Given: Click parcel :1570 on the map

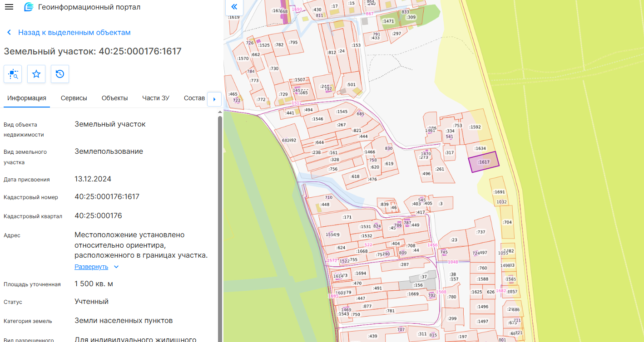Looking at the screenshot, I should pos(243,59).
